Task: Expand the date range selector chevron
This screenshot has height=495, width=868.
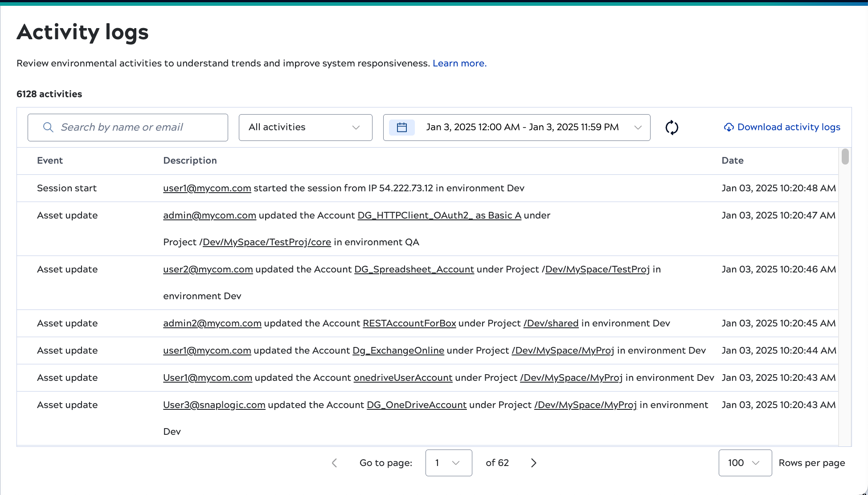Action: click(x=638, y=128)
